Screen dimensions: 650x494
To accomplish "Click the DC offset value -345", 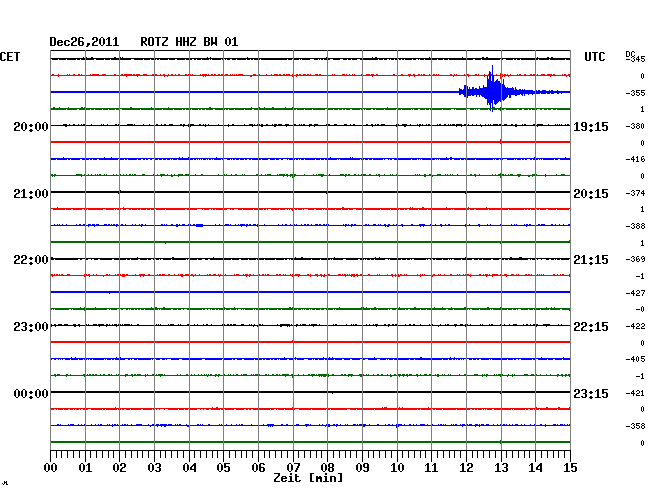I will pos(635,59).
